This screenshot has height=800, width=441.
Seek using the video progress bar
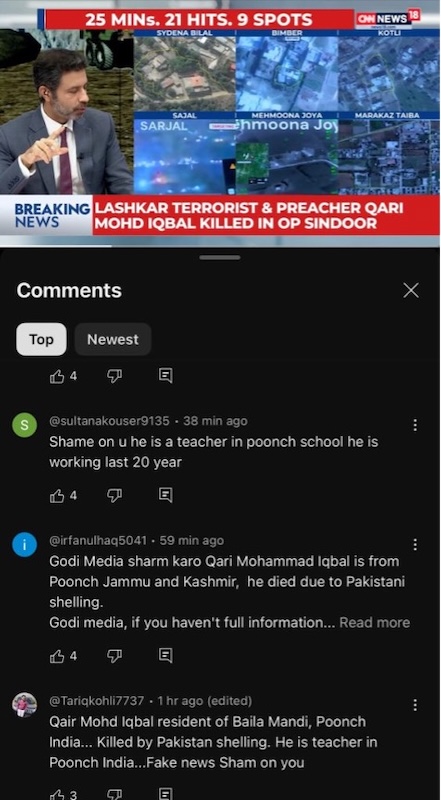[220, 245]
